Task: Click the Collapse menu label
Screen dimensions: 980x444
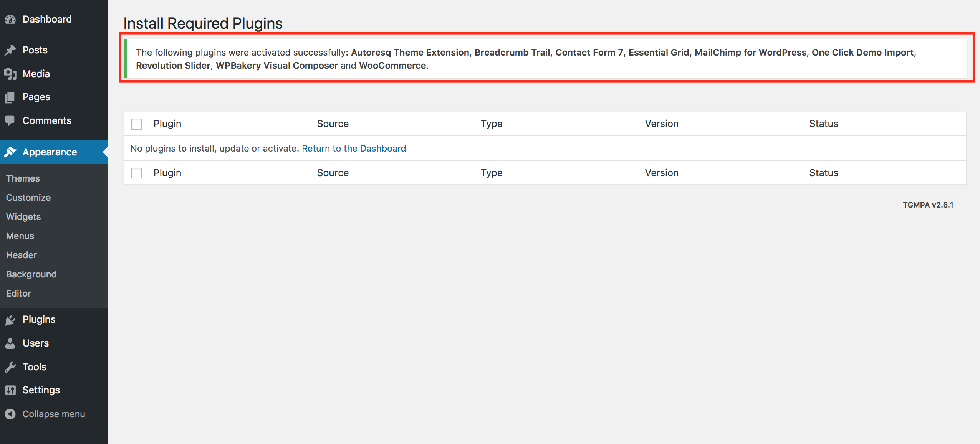Action: coord(54,414)
